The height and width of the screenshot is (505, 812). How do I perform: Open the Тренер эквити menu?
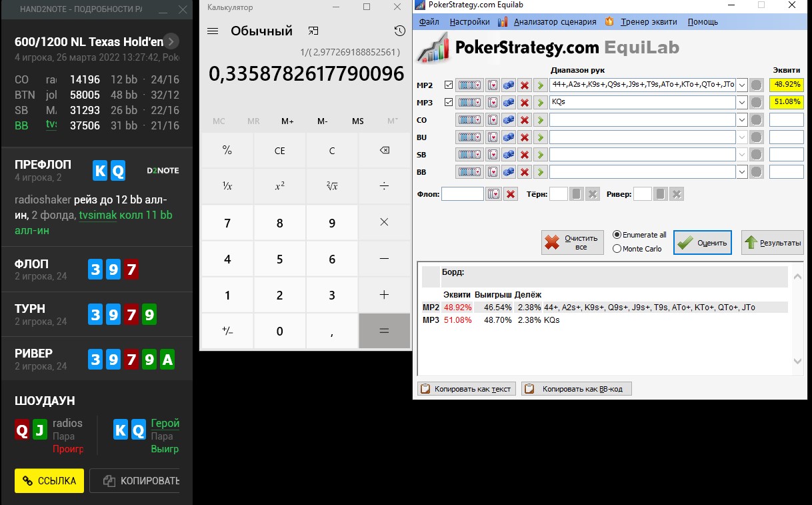click(x=649, y=21)
